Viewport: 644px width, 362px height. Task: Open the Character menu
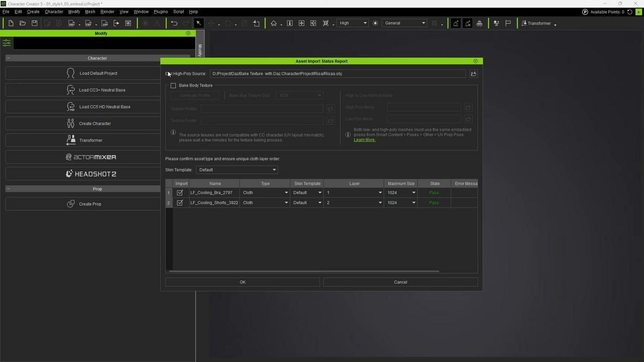[54, 11]
